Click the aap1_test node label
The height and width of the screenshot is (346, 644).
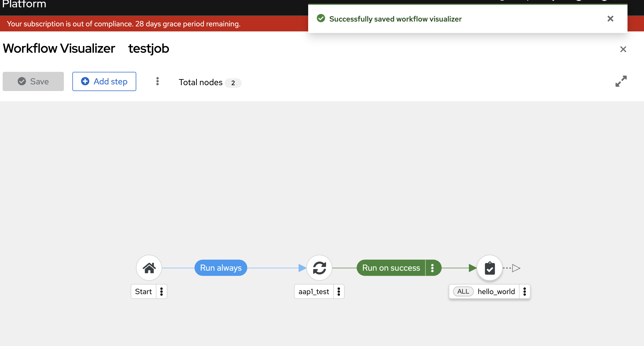pyautogui.click(x=314, y=291)
